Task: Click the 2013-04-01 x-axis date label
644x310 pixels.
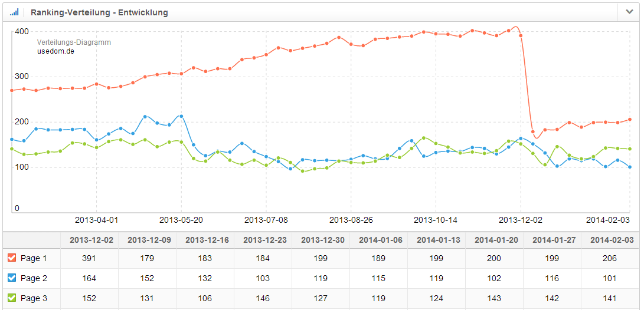Action: coord(96,220)
